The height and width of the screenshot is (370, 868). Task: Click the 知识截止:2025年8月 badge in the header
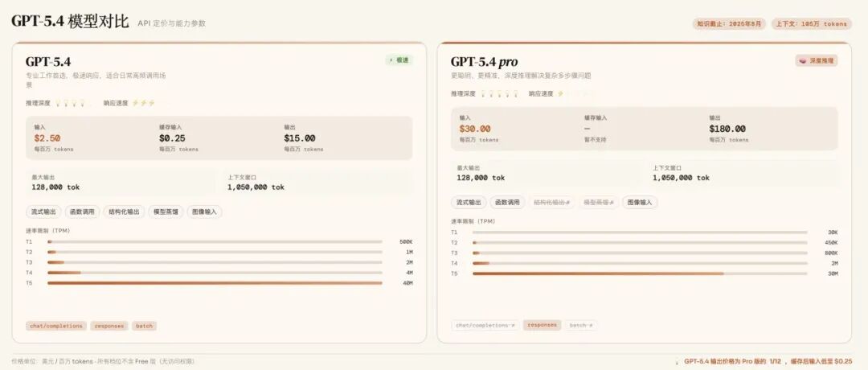729,24
